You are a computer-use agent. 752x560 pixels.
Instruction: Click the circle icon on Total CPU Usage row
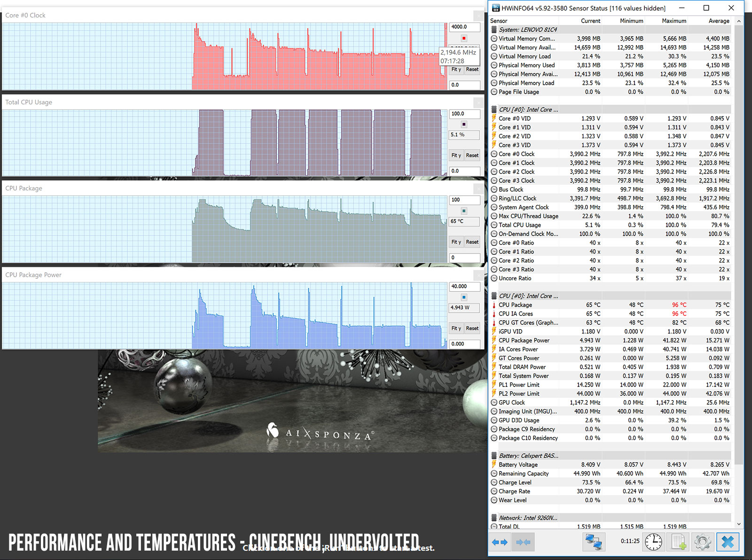494,225
